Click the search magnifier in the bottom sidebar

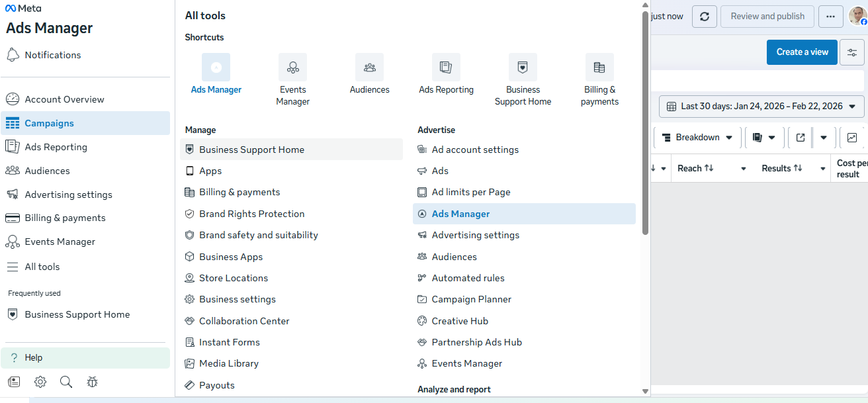(x=66, y=382)
